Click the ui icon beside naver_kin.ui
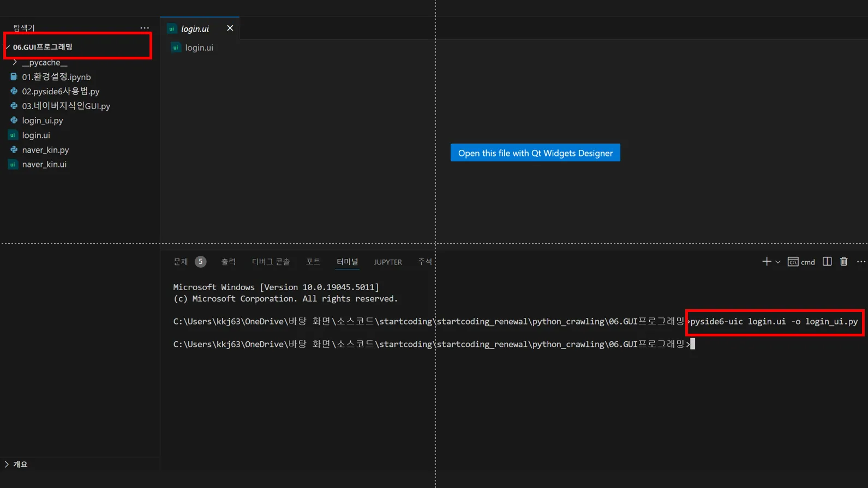 [13, 164]
